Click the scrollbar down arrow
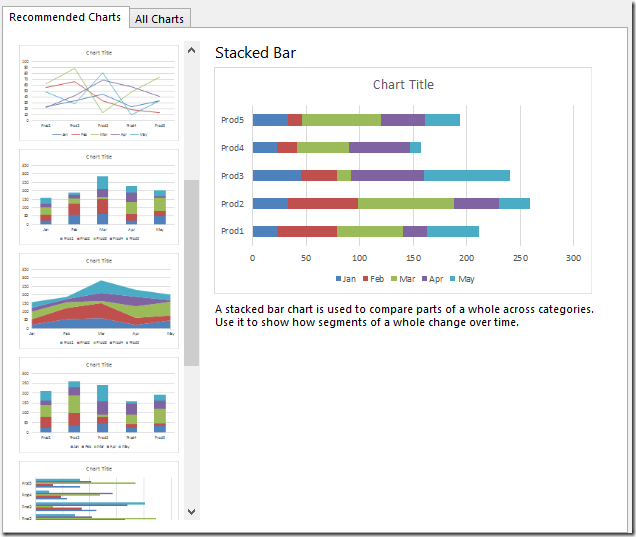Viewport: 636px width, 537px height. [191, 511]
